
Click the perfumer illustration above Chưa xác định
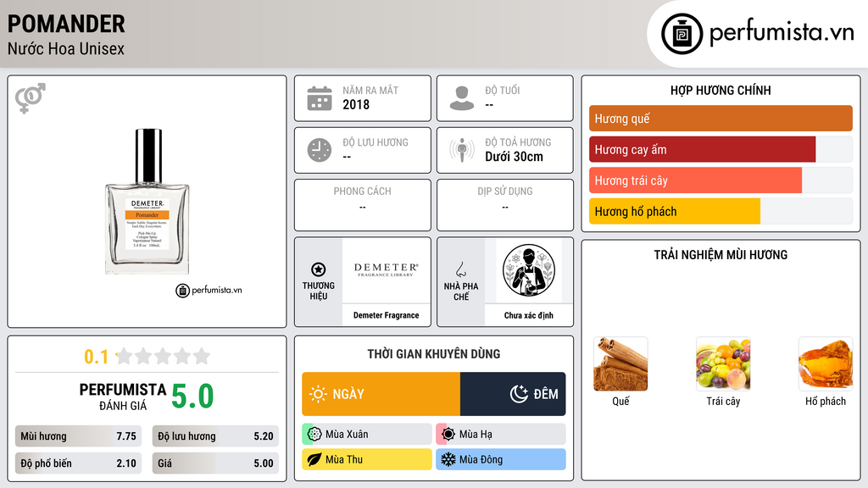528,270
